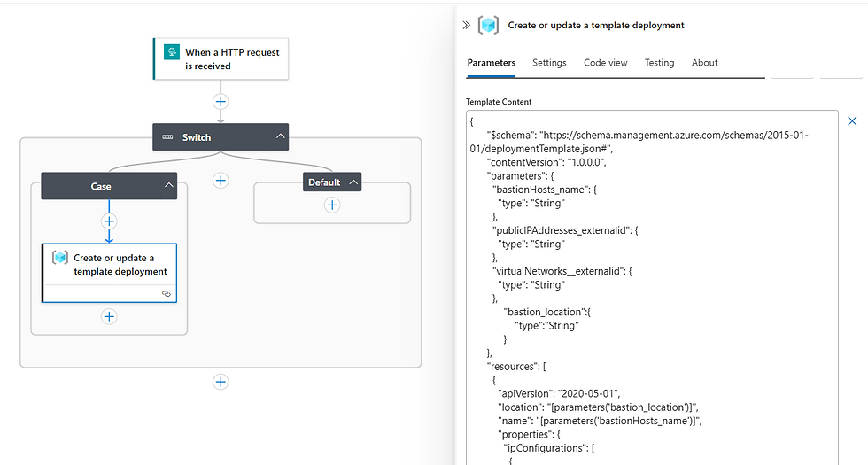Screen dimensions: 868x465
Task: Click the Switch action icon
Action: tap(167, 137)
